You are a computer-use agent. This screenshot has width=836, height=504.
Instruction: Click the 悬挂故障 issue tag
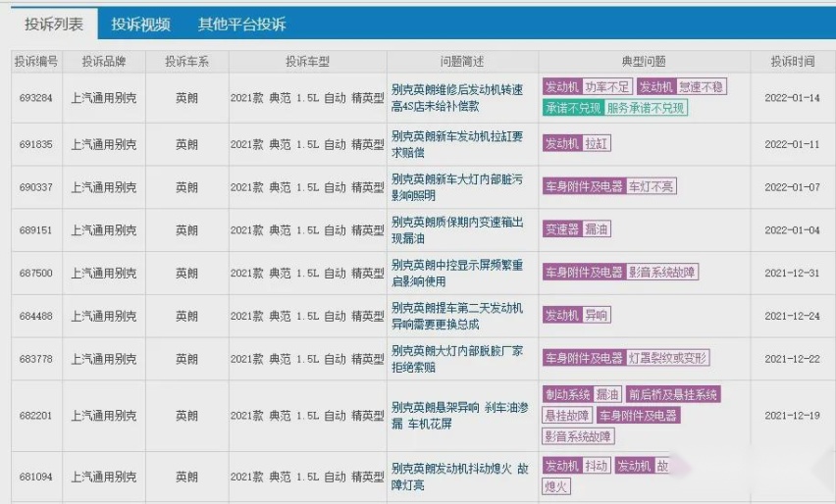567,415
